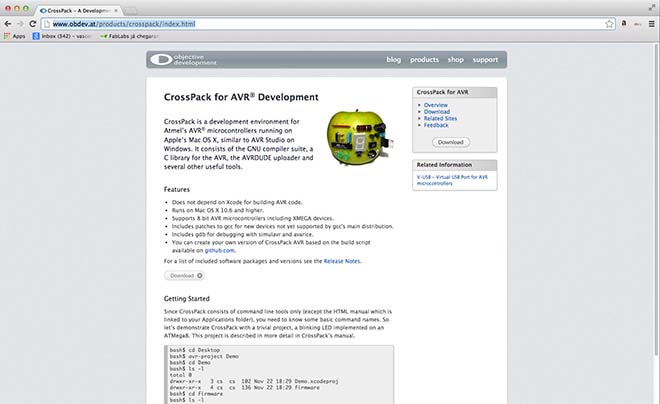Click the page icon left of the URL
This screenshot has width=660, height=404.
tap(47, 24)
